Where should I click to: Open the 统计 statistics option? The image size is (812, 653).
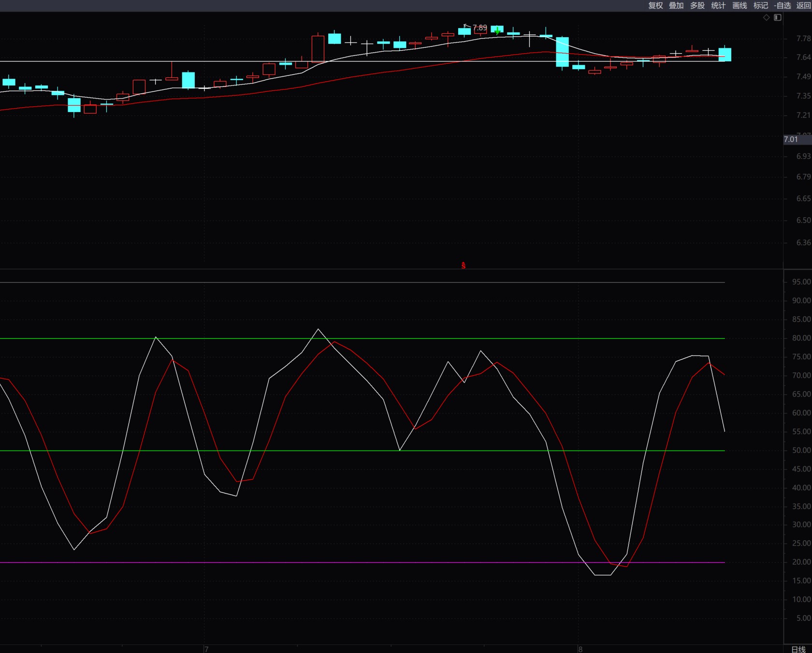(x=718, y=5)
